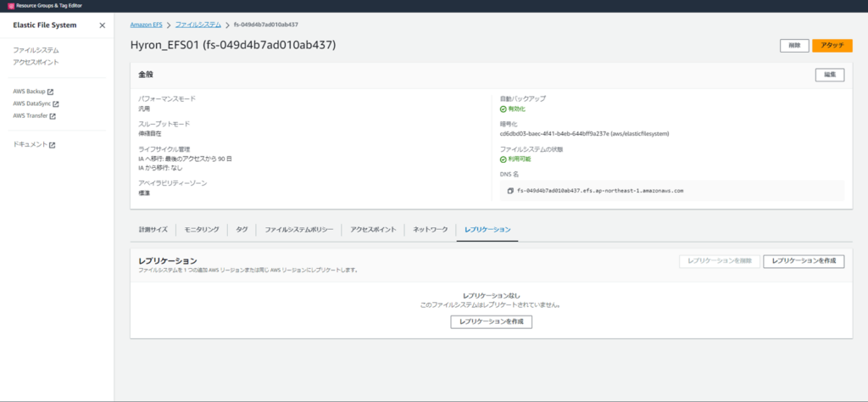Click the 伸縮自在 throughput mode value
The width and height of the screenshot is (868, 402).
pos(149,134)
